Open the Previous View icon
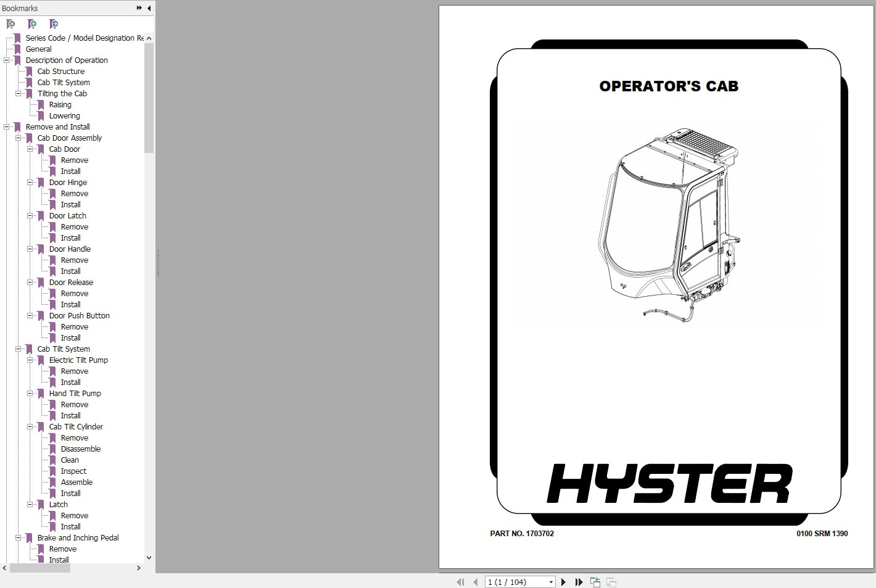The image size is (876, 588). click(595, 582)
